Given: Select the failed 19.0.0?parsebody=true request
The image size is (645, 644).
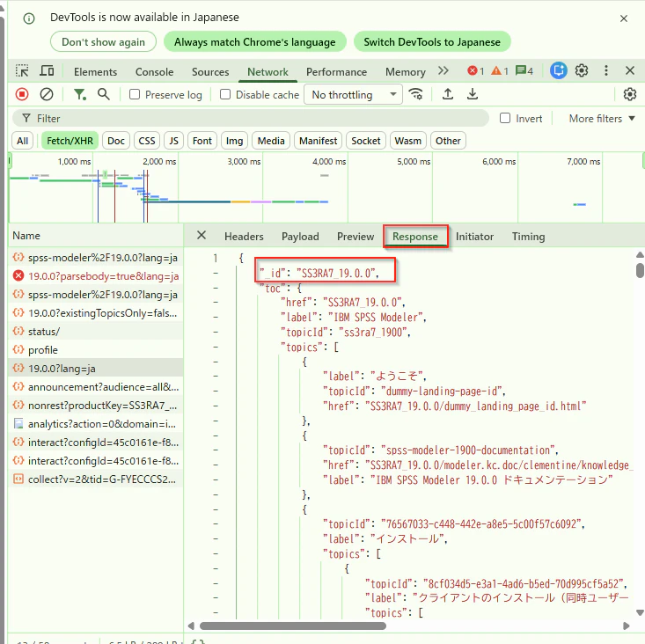Looking at the screenshot, I should point(95,276).
